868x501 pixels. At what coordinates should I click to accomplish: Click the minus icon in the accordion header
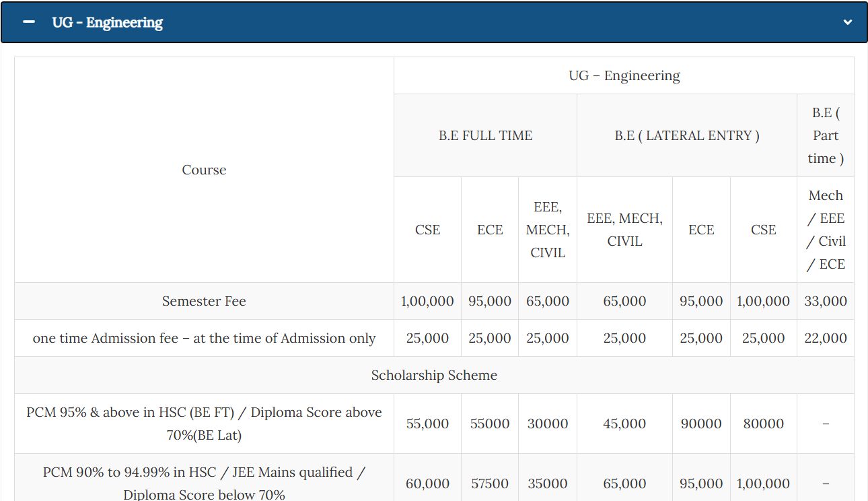coord(28,22)
